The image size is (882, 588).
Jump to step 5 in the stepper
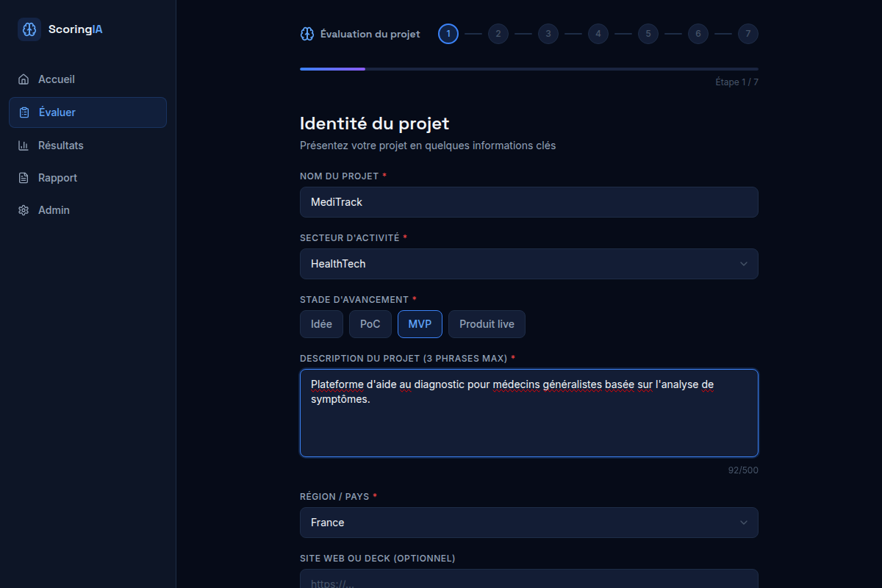pos(648,34)
